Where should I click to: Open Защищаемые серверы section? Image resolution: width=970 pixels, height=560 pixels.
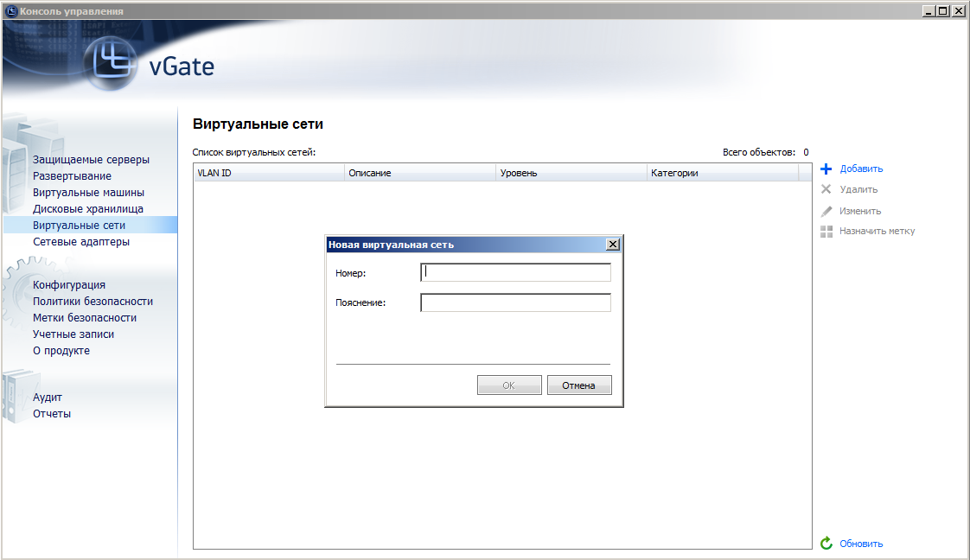pyautogui.click(x=91, y=160)
